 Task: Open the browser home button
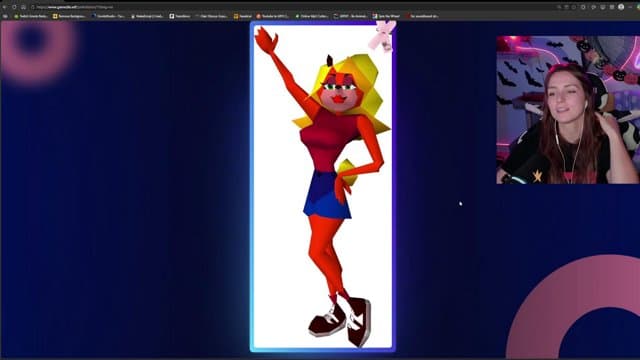pos(23,7)
